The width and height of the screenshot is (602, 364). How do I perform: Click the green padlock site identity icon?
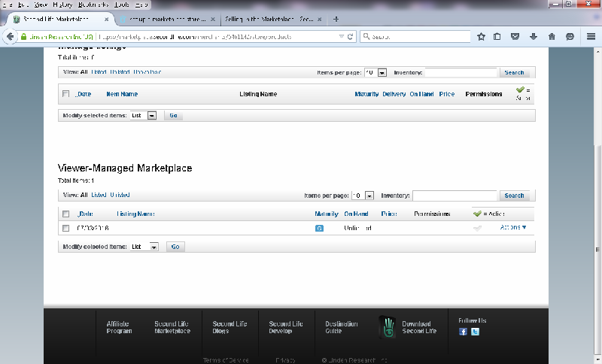pyautogui.click(x=24, y=37)
